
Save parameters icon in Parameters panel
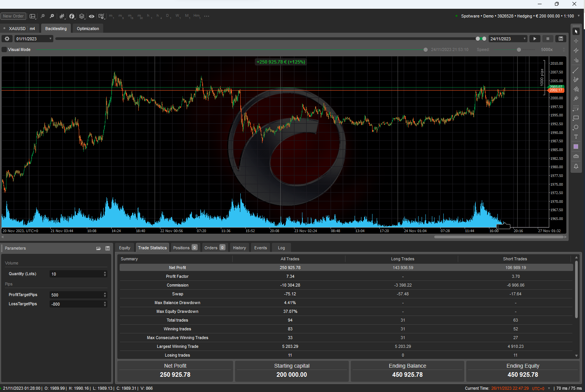[107, 248]
